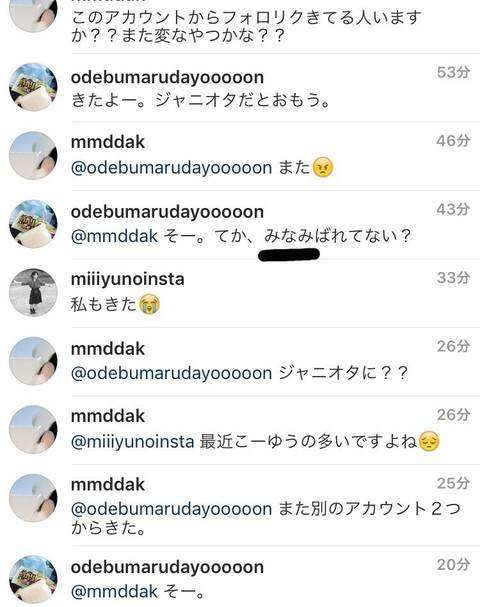Viewport: 480px width, 607px height.
Task: Open username odebumarudayoooon on 20分 comment
Action: click(167, 567)
